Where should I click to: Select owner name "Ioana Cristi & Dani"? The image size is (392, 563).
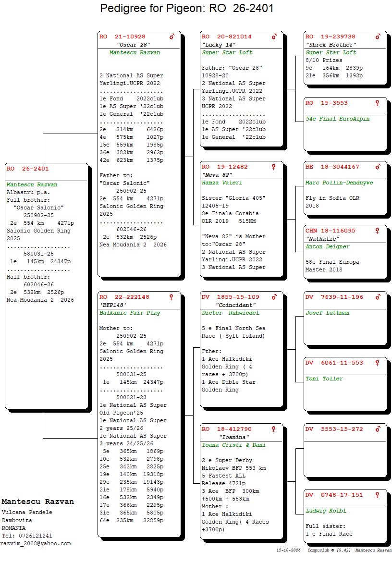pos(233,445)
